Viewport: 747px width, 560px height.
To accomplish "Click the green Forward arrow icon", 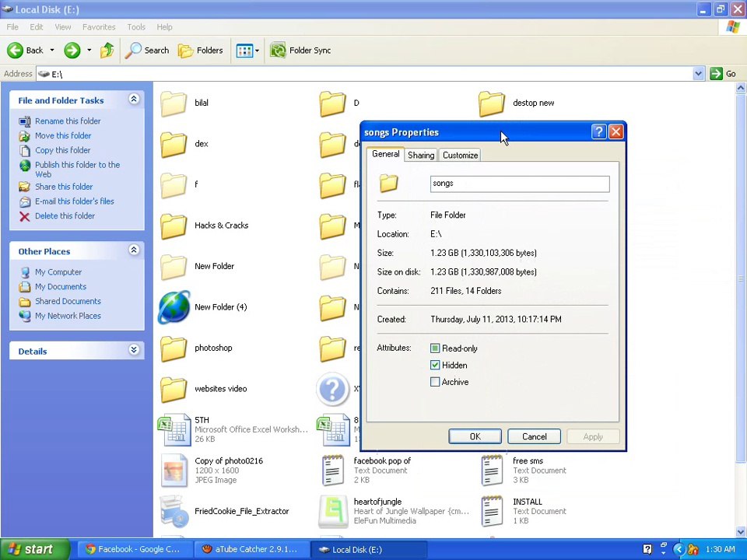I will pos(72,50).
